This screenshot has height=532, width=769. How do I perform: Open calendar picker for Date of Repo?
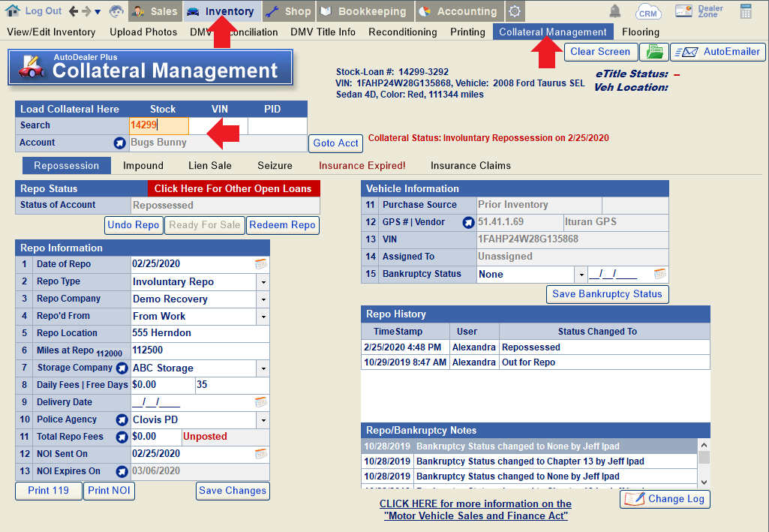[261, 264]
